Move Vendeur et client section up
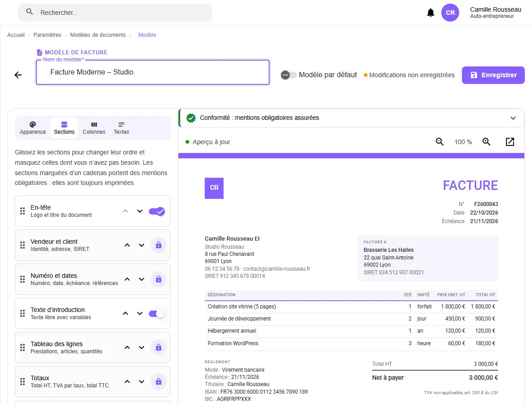 [127, 245]
